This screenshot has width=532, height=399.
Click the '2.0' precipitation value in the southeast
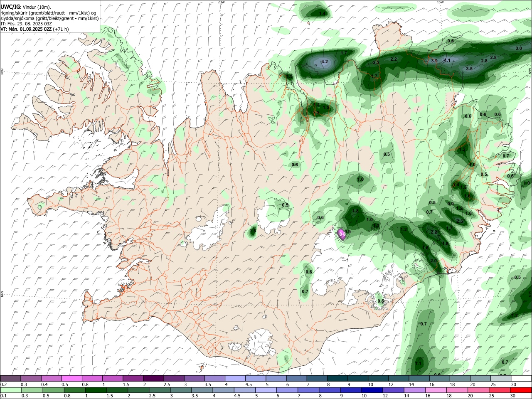coord(433,261)
